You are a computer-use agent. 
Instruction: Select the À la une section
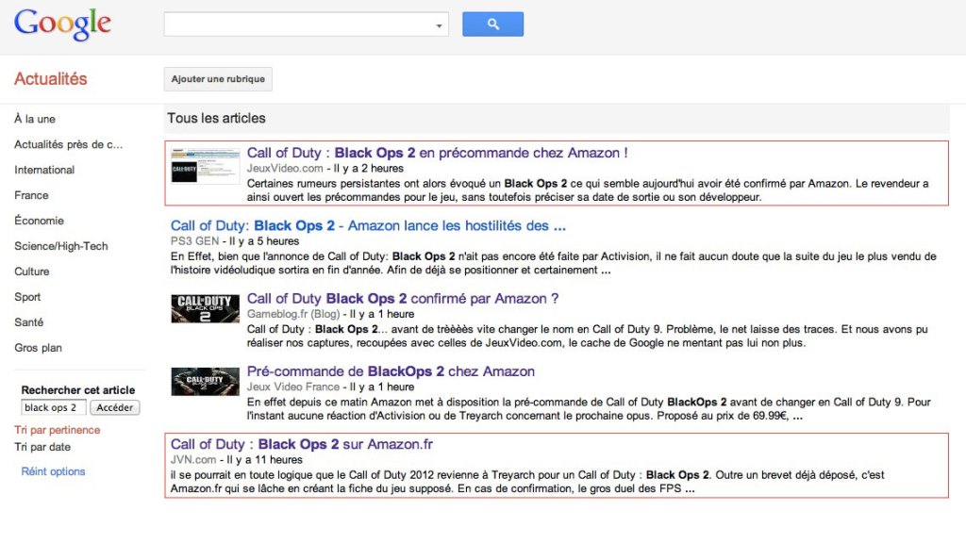point(35,119)
